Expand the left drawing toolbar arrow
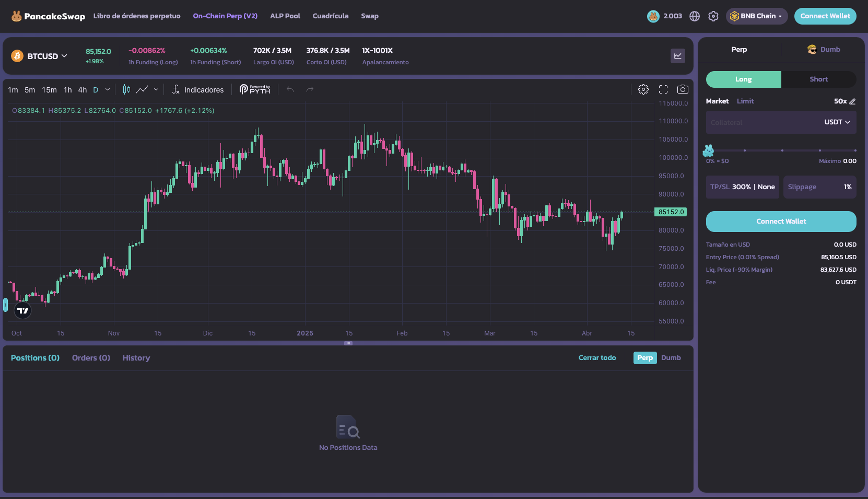This screenshot has height=499, width=868. tap(5, 305)
